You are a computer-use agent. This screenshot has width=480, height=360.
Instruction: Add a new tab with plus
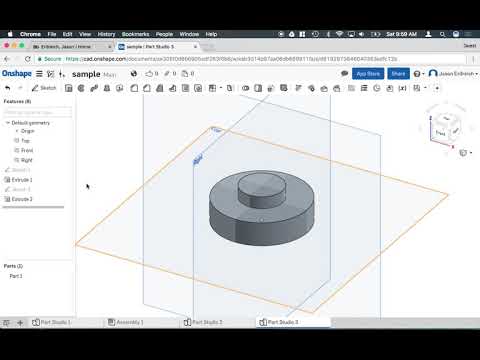click(x=20, y=323)
